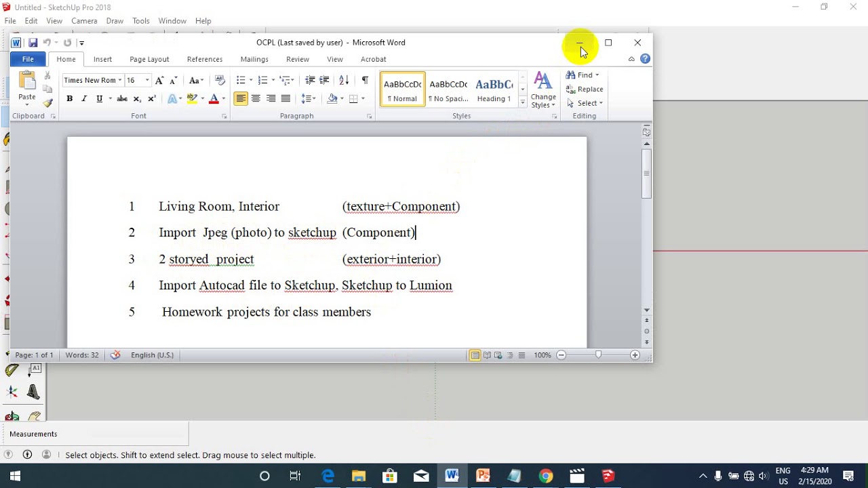Decrease the paragraph indent
868x488 pixels.
coord(310,80)
